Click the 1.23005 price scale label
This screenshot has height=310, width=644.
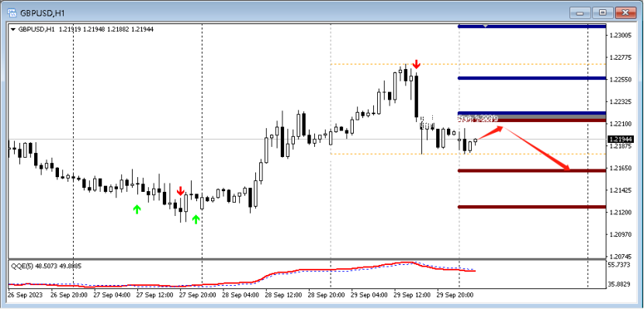pos(620,36)
